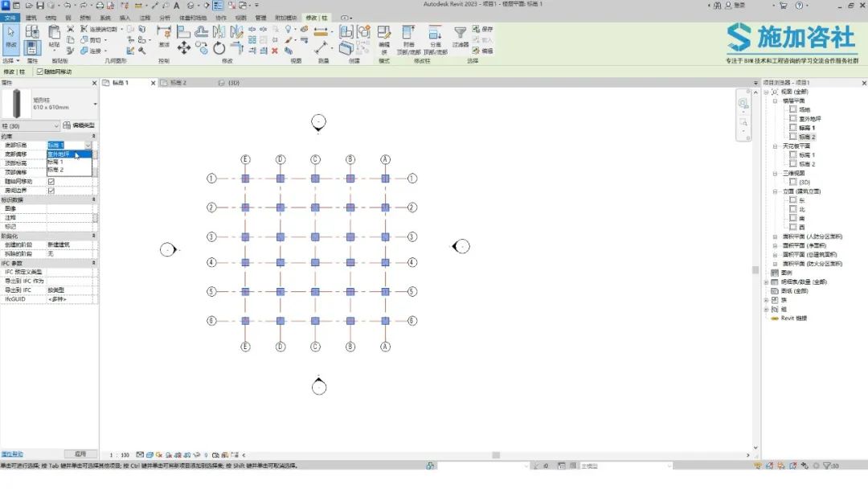Viewport: 868px width, 489px height.
Task: Collapse the 立面 (建筑立面) tree node
Action: coord(775,191)
